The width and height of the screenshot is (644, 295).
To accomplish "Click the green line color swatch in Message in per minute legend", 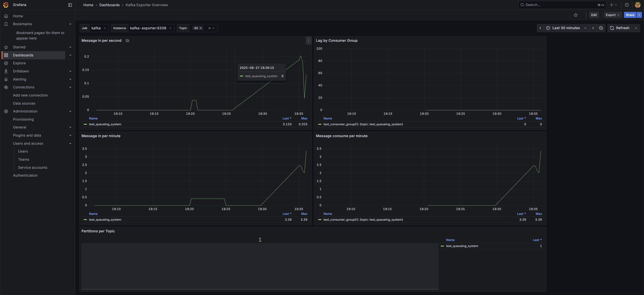I will click(x=85, y=220).
